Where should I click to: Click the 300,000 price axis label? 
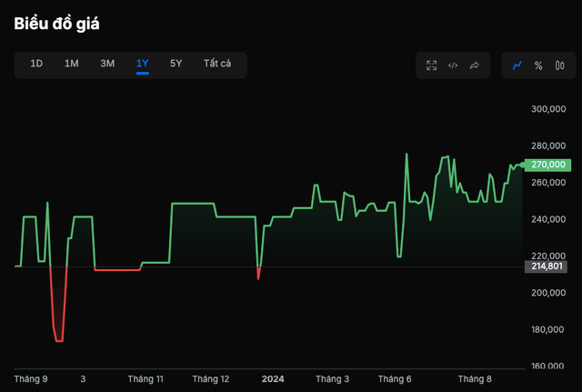pos(548,109)
